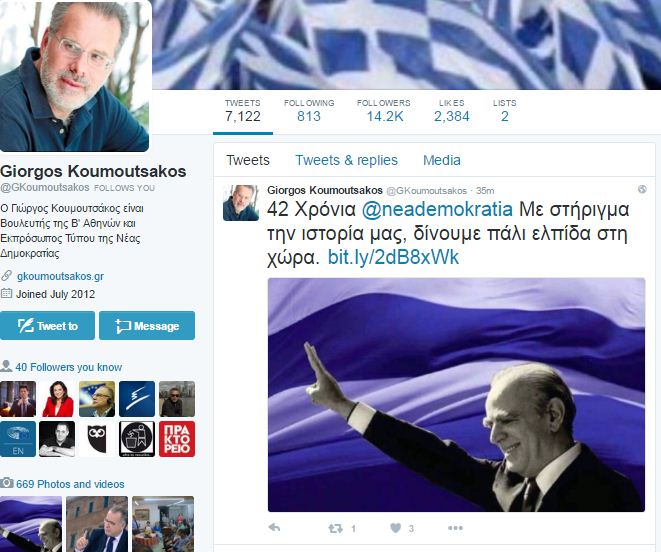Open the Following 813 count
This screenshot has width=661, height=552.
(309, 111)
